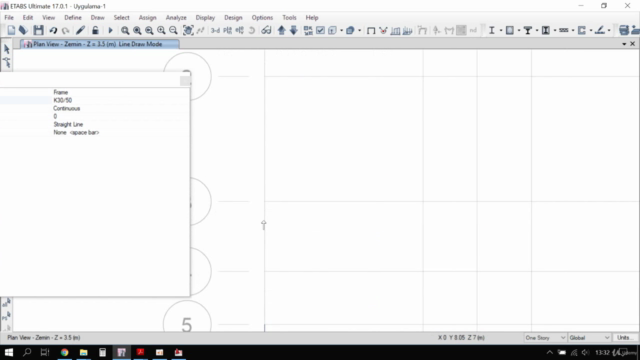Select the rubber band zoom tool
The height and width of the screenshot is (360, 640).
pyautogui.click(x=125, y=30)
